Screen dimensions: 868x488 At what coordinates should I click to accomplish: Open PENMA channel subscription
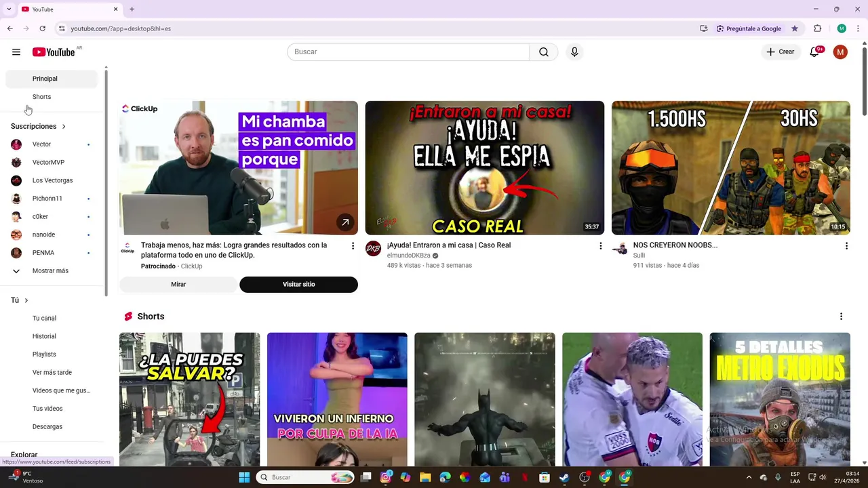(x=52, y=253)
